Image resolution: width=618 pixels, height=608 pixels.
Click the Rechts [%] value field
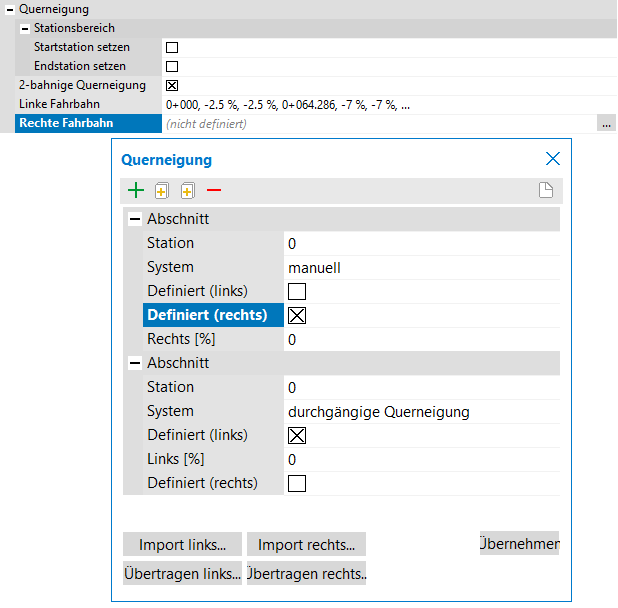point(420,339)
